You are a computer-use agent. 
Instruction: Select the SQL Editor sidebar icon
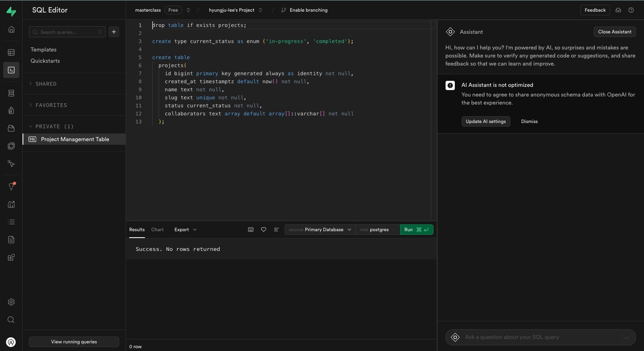pyautogui.click(x=11, y=70)
